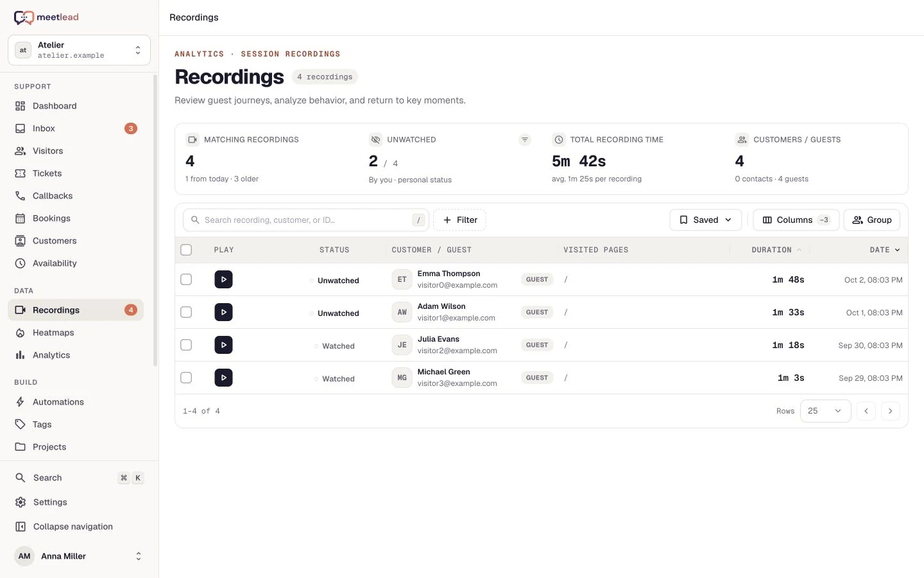Open the Rows per page dropdown
The width and height of the screenshot is (924, 578).
pos(825,411)
